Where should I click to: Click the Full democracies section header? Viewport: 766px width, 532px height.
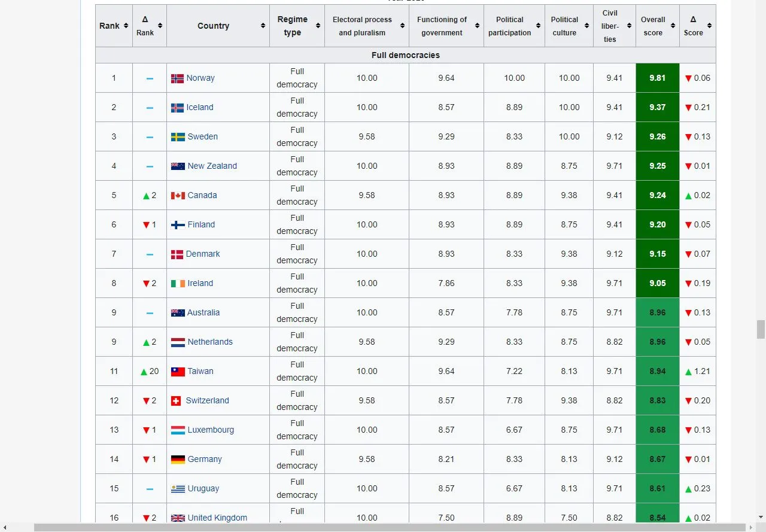(405, 54)
